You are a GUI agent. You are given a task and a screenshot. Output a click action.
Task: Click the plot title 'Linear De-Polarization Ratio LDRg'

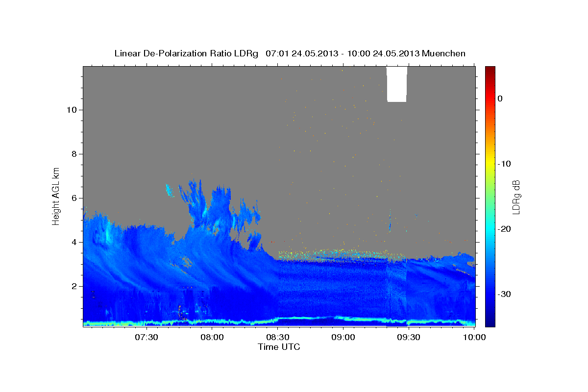pos(186,53)
